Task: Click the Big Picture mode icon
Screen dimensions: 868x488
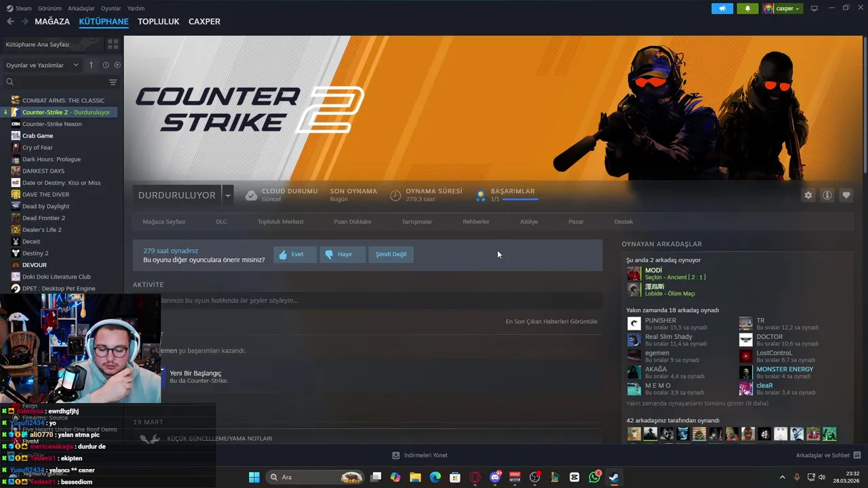Action: click(x=814, y=8)
